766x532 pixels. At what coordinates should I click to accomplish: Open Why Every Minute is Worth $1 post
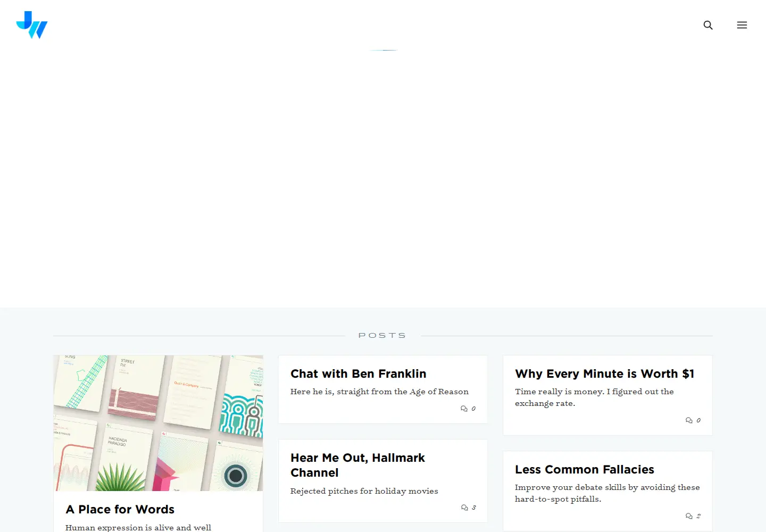(604, 374)
